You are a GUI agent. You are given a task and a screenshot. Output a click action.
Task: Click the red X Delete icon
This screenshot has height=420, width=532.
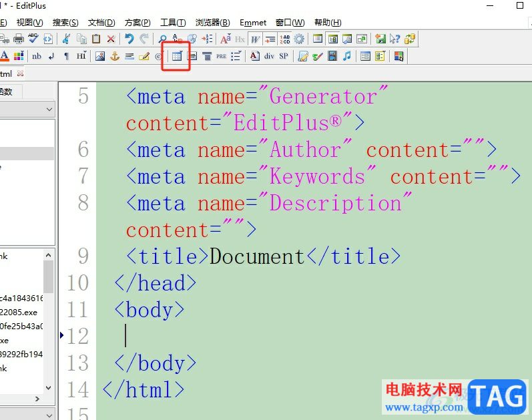pyautogui.click(x=111, y=39)
